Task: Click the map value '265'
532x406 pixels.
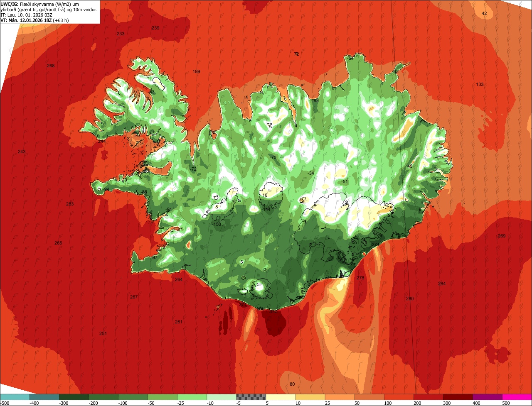Action: pos(58,243)
